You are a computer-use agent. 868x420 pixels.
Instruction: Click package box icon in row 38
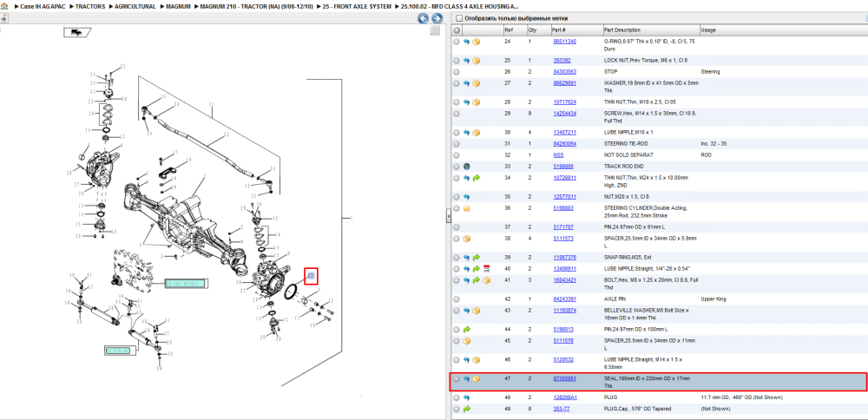pyautogui.click(x=467, y=239)
